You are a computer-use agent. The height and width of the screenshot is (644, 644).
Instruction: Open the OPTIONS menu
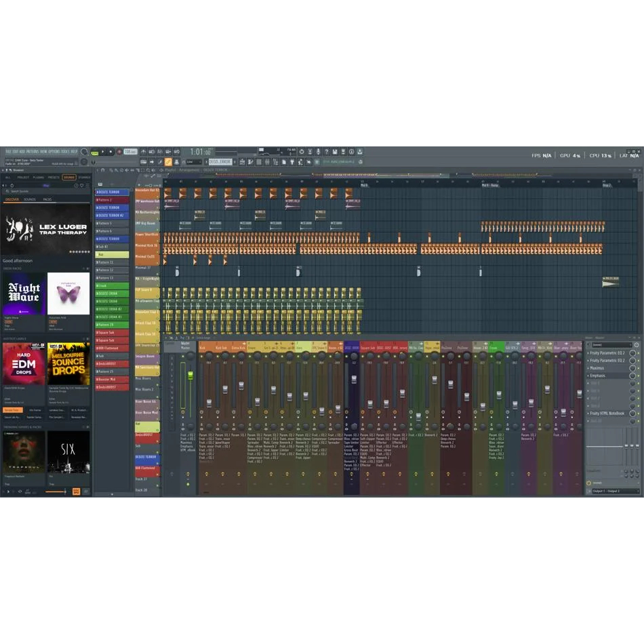[52, 152]
